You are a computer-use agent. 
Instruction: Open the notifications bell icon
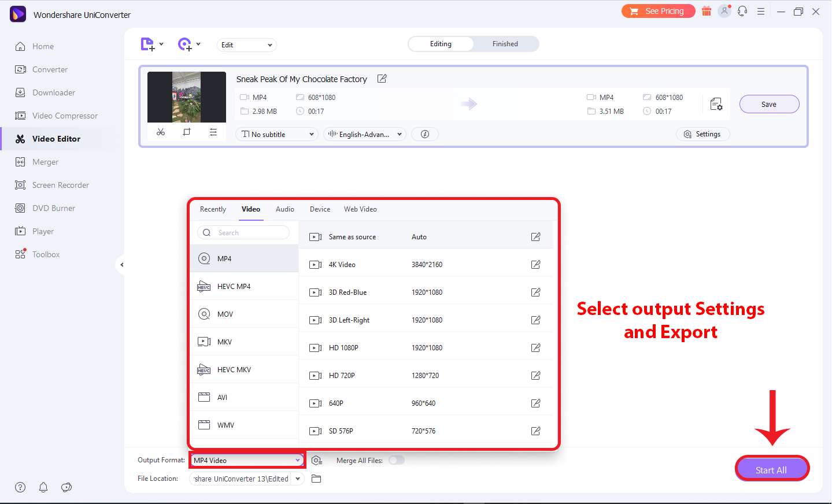pos(43,487)
